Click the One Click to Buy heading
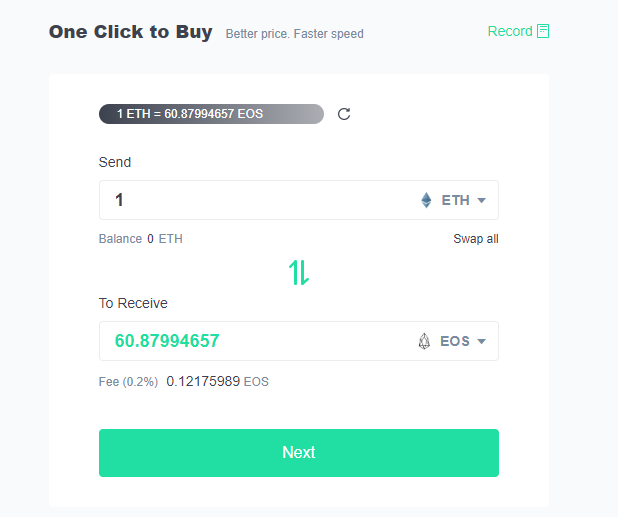 (x=130, y=32)
